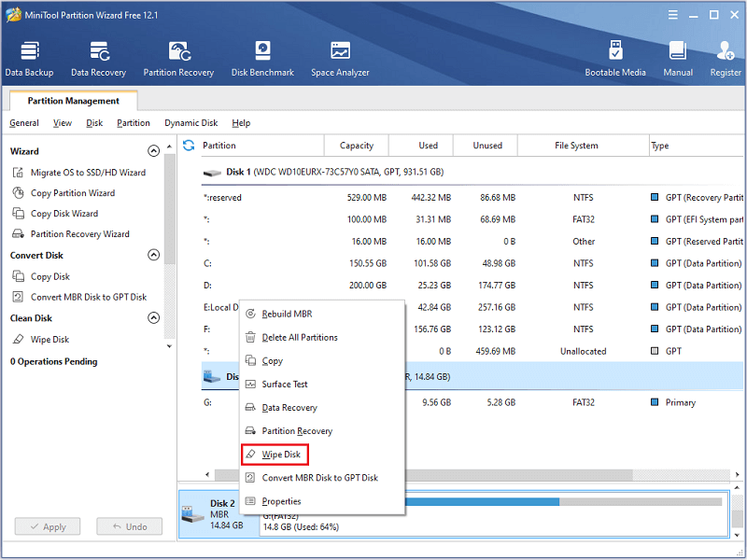Screen dimensions: 747x560
Task: Click Migrate OS to SSD/HD Wizard
Action: tap(88, 173)
